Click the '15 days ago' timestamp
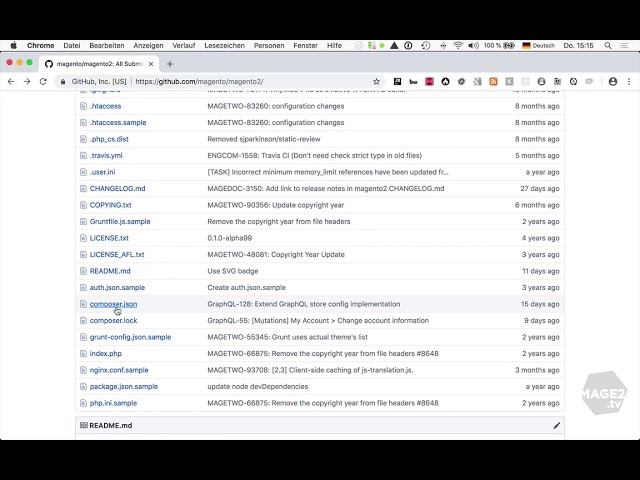640x480 pixels. pos(540,304)
